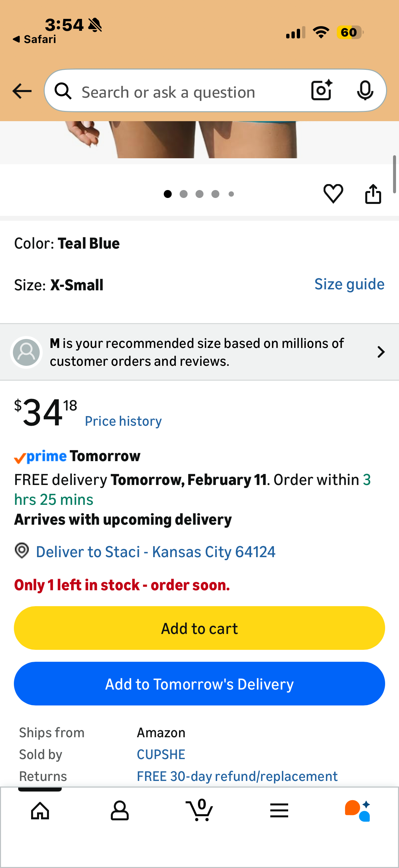
Task: Open camera lens visual search
Action: click(x=322, y=90)
